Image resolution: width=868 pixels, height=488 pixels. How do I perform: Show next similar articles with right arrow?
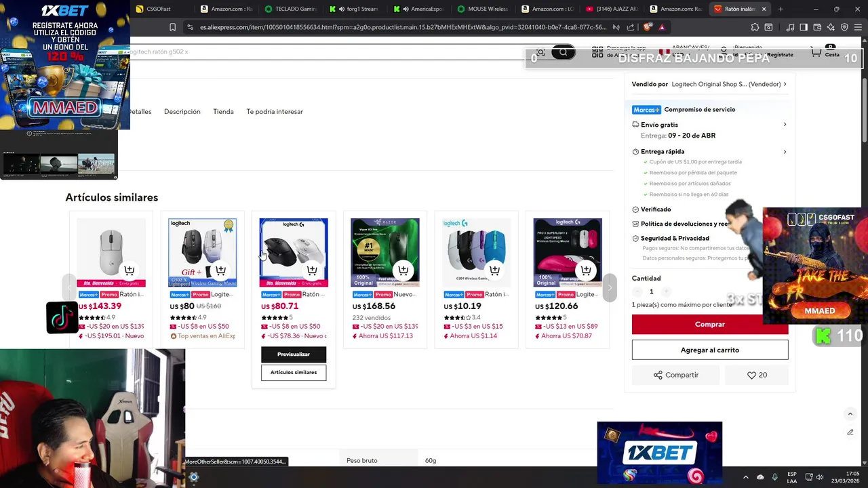point(610,287)
